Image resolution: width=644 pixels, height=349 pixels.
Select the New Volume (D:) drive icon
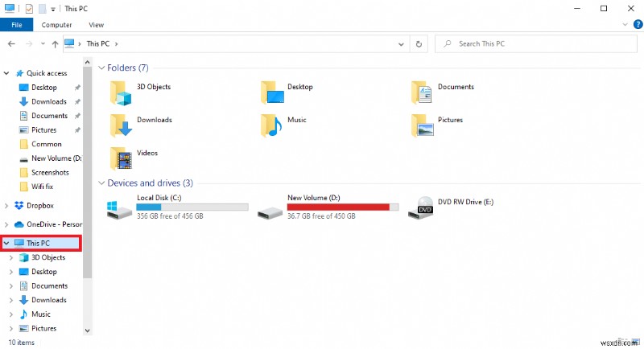click(x=270, y=212)
